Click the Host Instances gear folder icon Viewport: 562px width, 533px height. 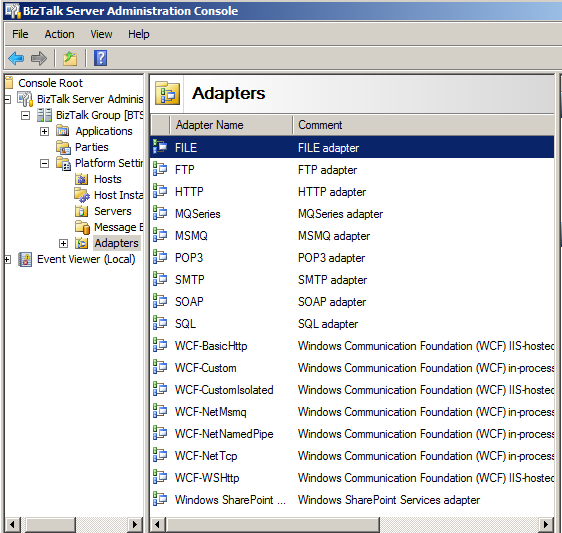click(82, 195)
